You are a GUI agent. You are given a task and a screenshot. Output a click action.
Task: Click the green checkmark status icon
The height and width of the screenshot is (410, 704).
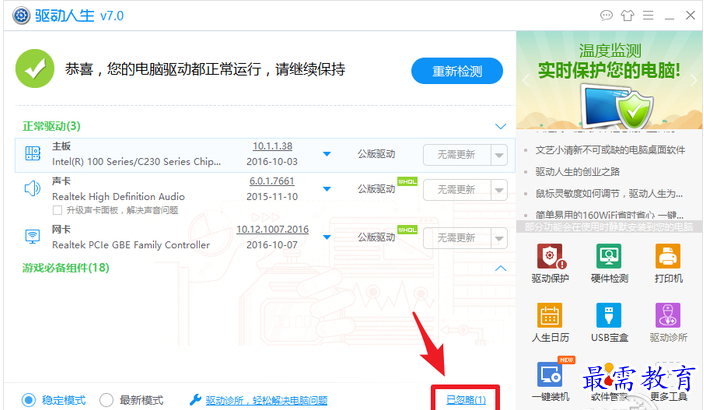tap(35, 69)
